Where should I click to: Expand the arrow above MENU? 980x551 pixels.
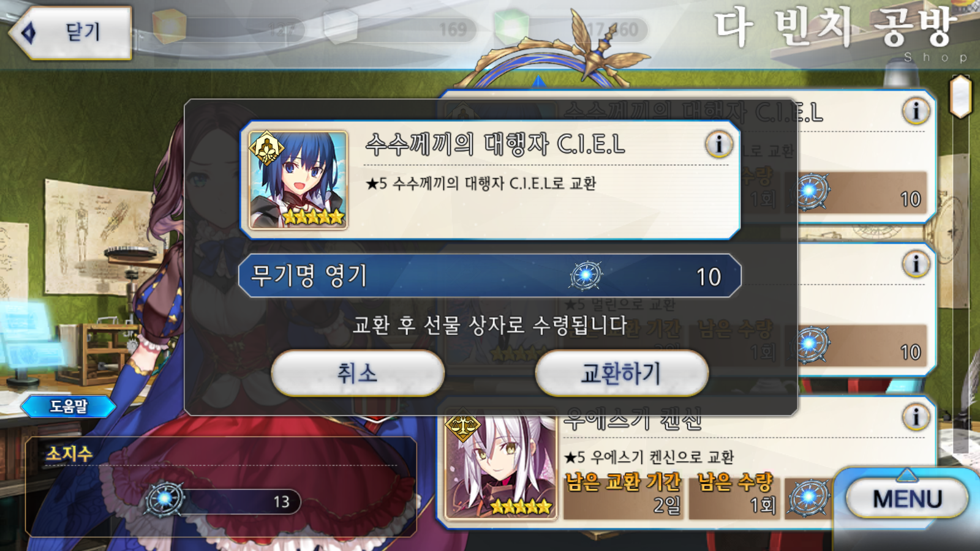point(907,474)
